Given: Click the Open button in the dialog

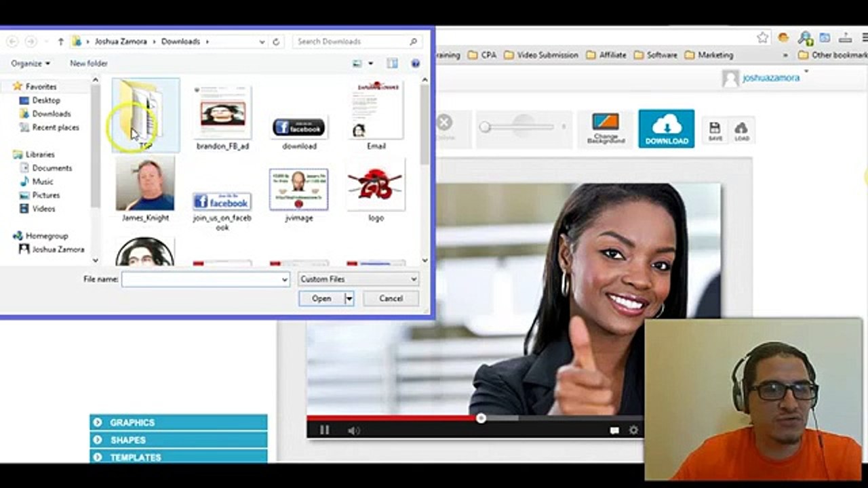Looking at the screenshot, I should pyautogui.click(x=321, y=298).
